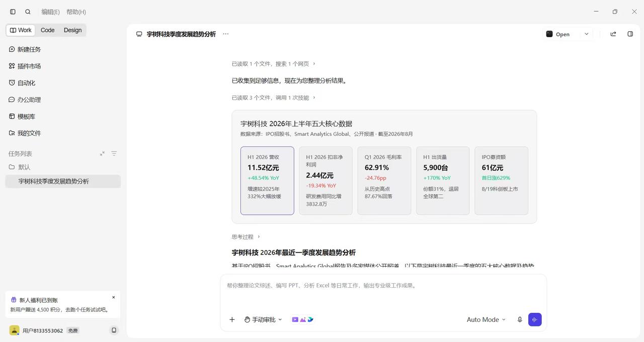Viewport: 644px width, 342px height.
Task: Open the 手动审批 dropdown
Action: pyautogui.click(x=263, y=319)
